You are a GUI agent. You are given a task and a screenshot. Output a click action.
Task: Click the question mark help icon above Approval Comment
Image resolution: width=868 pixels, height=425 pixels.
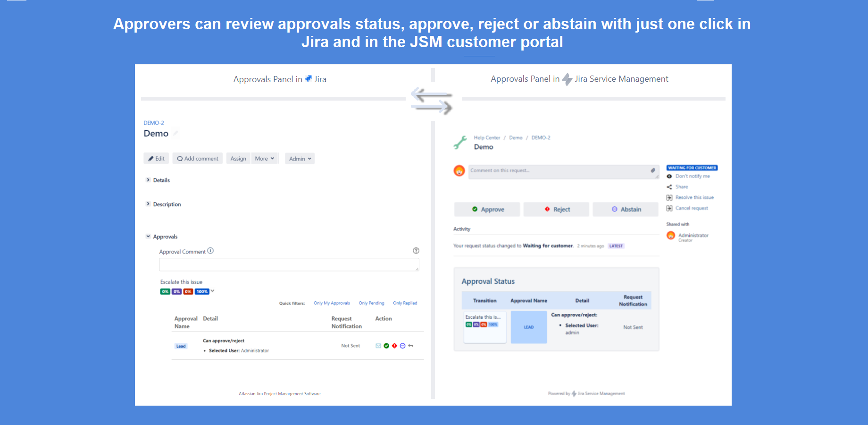pos(416,251)
